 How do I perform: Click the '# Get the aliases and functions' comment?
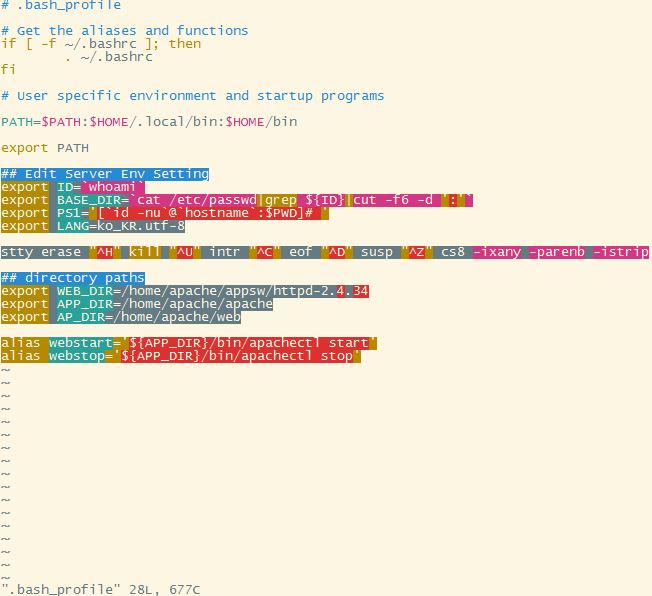click(x=125, y=31)
